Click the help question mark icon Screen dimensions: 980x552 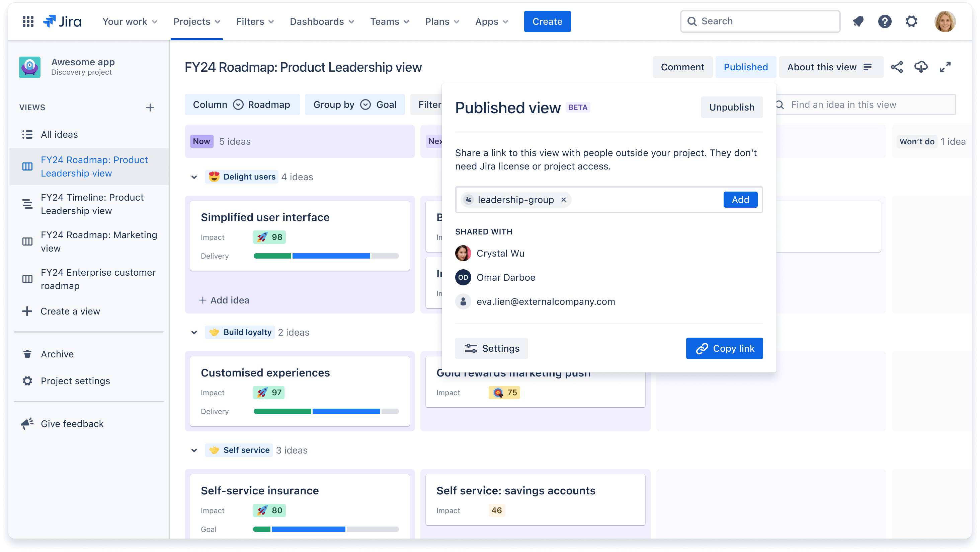tap(885, 21)
